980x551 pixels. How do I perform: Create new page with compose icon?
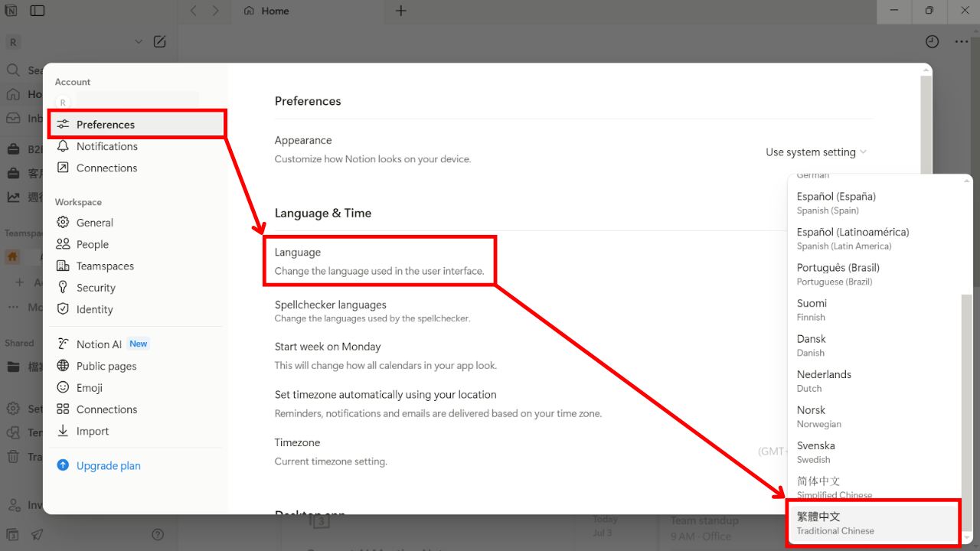pos(159,42)
